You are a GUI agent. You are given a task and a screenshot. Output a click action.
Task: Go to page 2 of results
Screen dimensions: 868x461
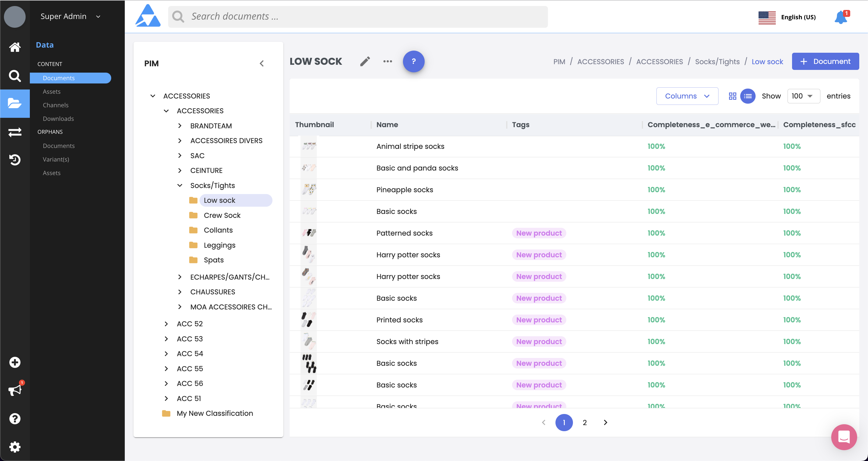pyautogui.click(x=585, y=422)
